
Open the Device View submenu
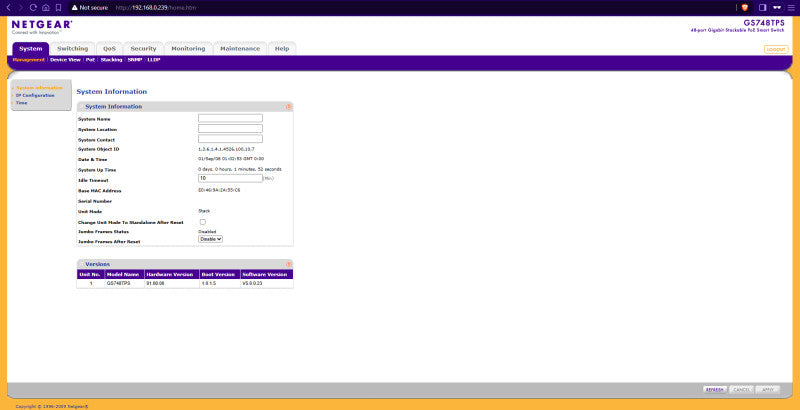[65, 60]
